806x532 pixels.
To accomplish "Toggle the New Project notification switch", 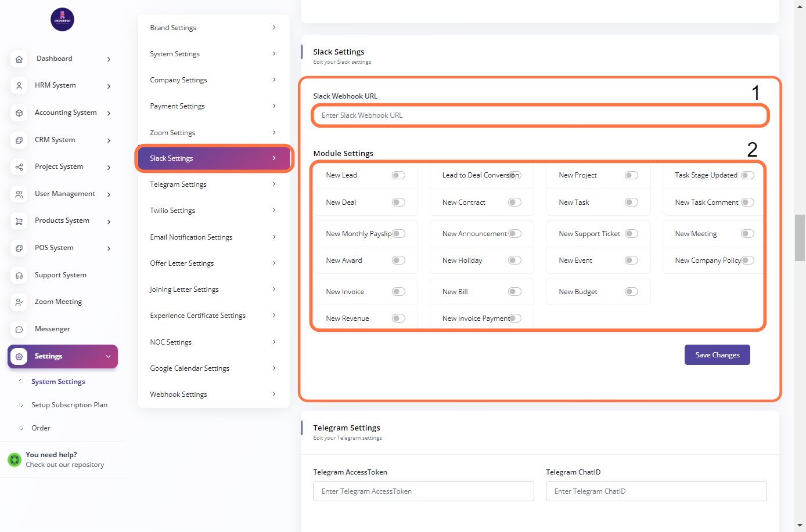I will point(631,175).
